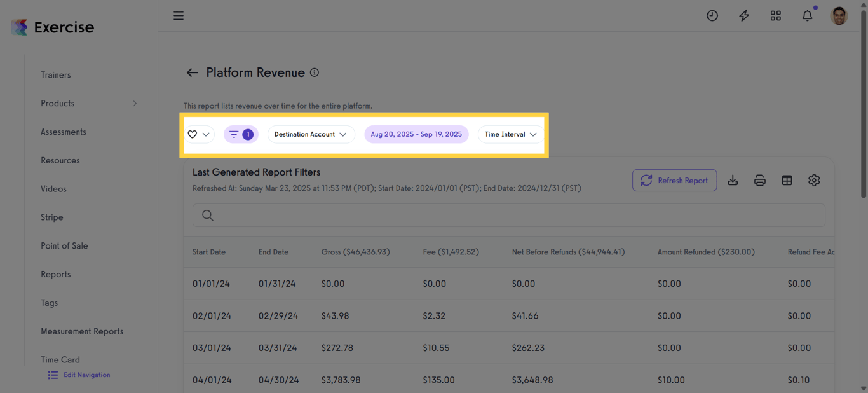Click the Refresh Report button
This screenshot has height=393, width=868.
pyautogui.click(x=674, y=180)
